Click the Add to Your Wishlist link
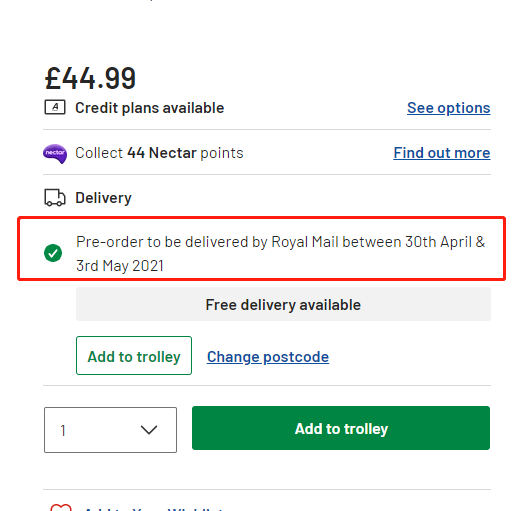Viewport: 525px width, 511px height. click(154, 508)
